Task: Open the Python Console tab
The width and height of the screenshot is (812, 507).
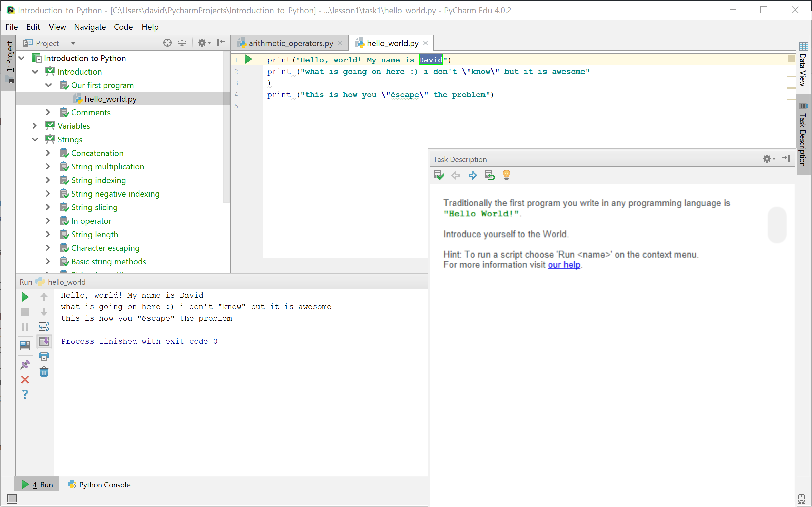Action: 99,484
